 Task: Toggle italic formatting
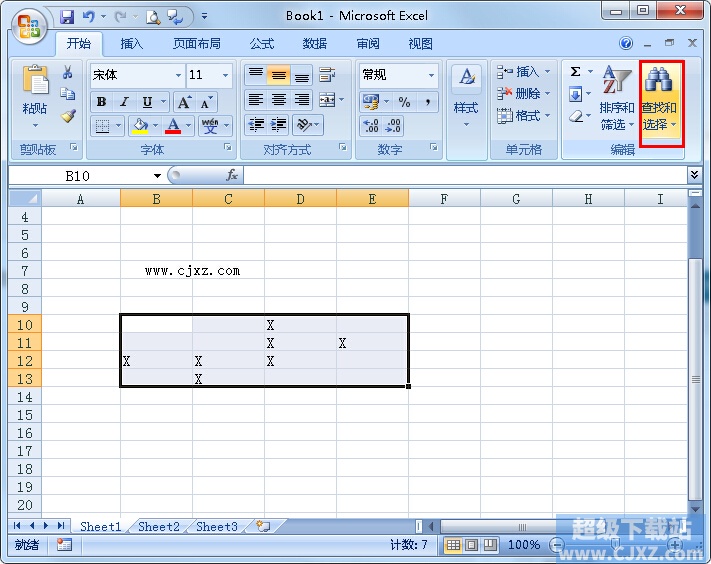point(124,102)
